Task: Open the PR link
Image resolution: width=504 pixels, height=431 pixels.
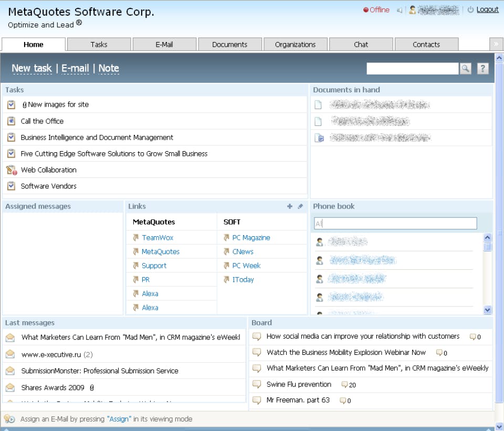Action: coord(145,280)
